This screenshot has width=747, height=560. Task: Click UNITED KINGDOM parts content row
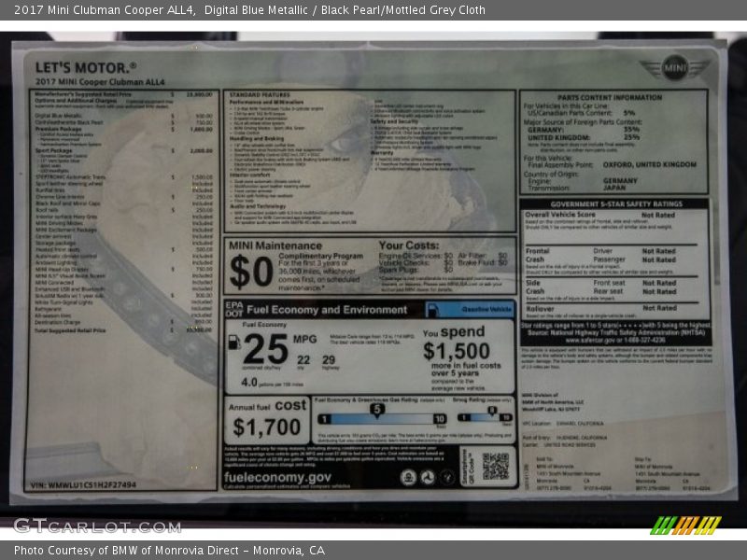[x=584, y=137]
